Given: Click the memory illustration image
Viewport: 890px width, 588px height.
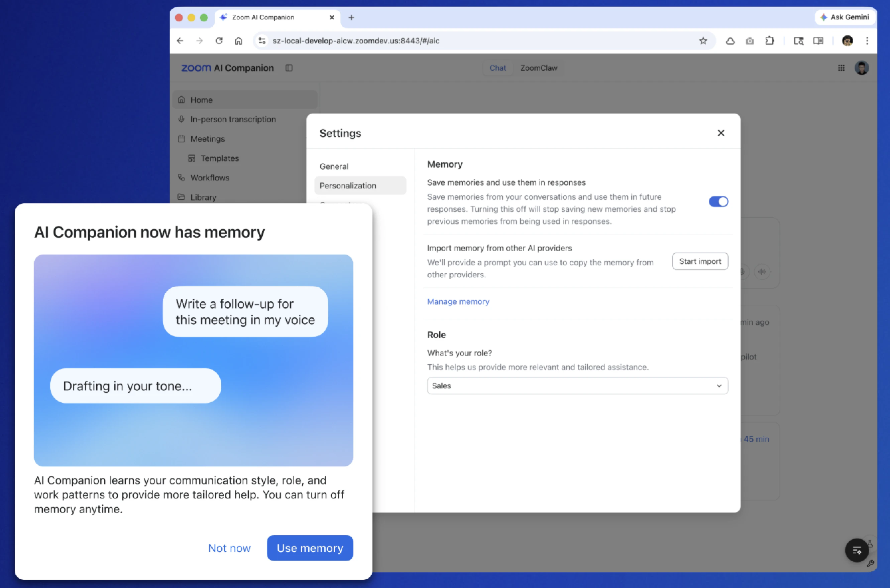Looking at the screenshot, I should point(193,360).
